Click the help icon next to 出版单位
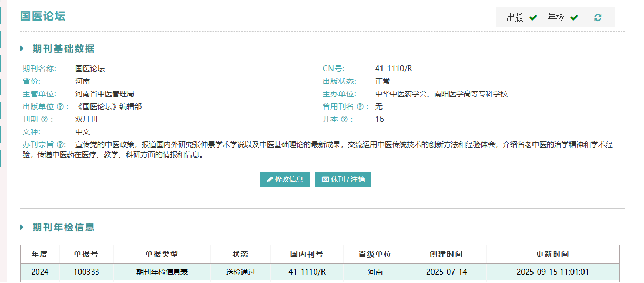Screen dimensions: 644x283 [60, 106]
